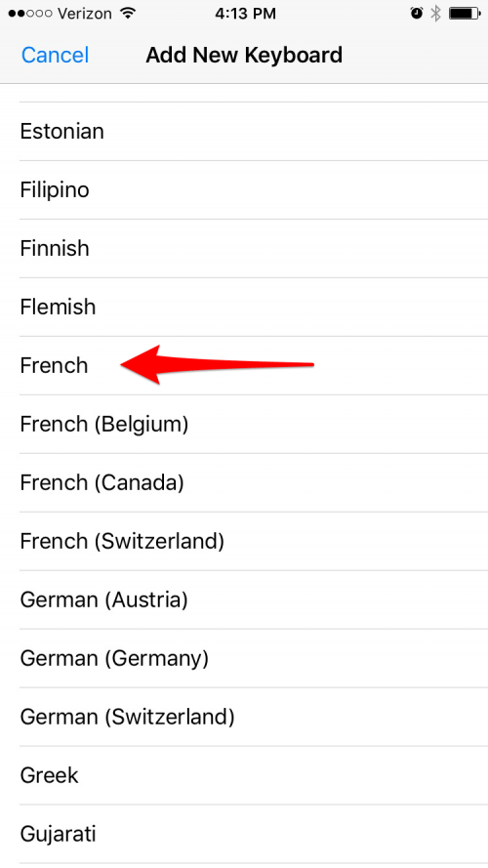
Task: Tap the Wi-Fi status icon
Action: coord(129,13)
